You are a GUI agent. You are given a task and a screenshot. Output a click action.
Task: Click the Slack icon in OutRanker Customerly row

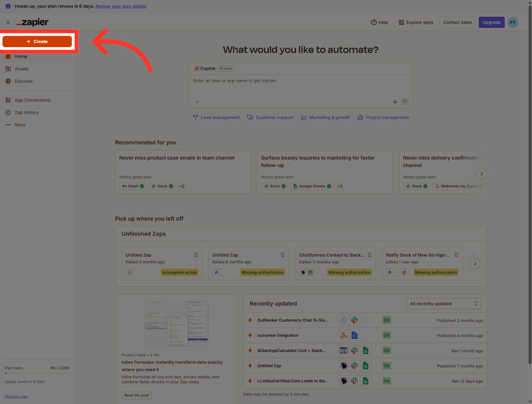pos(354,320)
